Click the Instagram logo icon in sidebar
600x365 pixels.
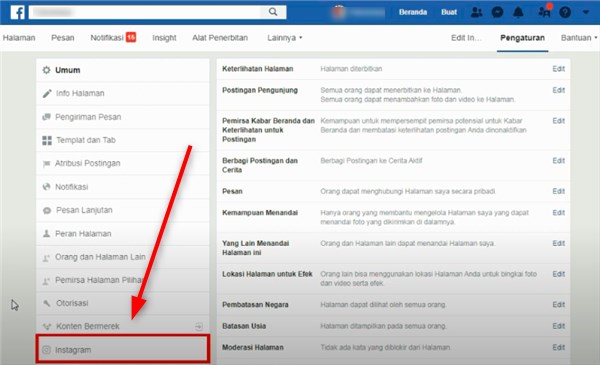point(46,350)
